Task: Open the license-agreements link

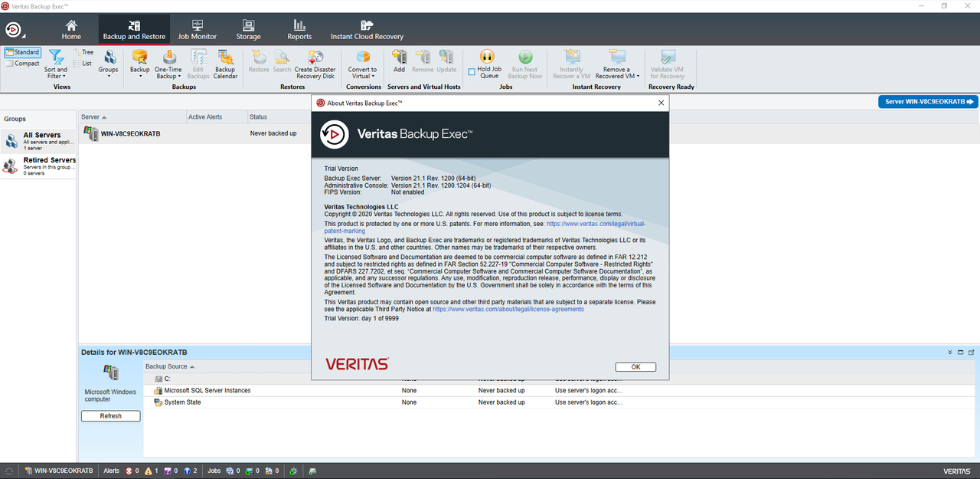Action: tap(508, 309)
